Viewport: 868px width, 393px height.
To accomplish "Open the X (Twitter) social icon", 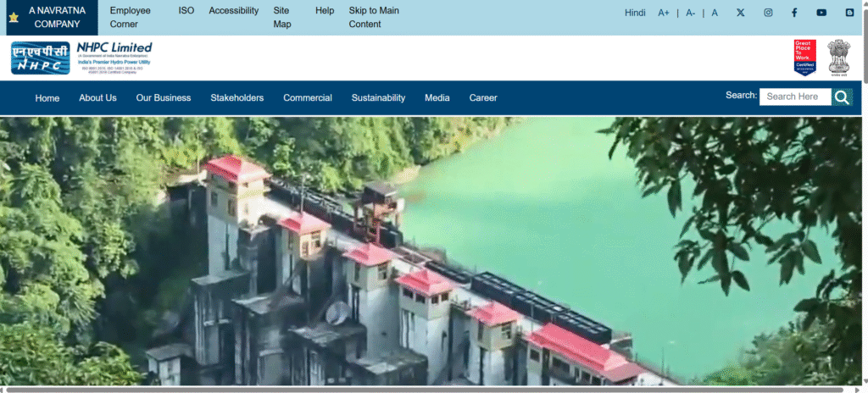I will pos(741,13).
